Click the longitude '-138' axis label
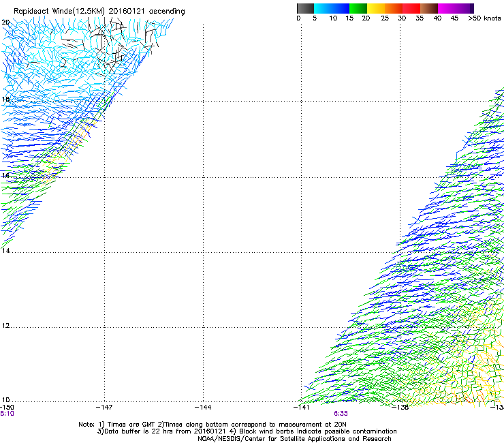504x443 pixels. point(400,408)
